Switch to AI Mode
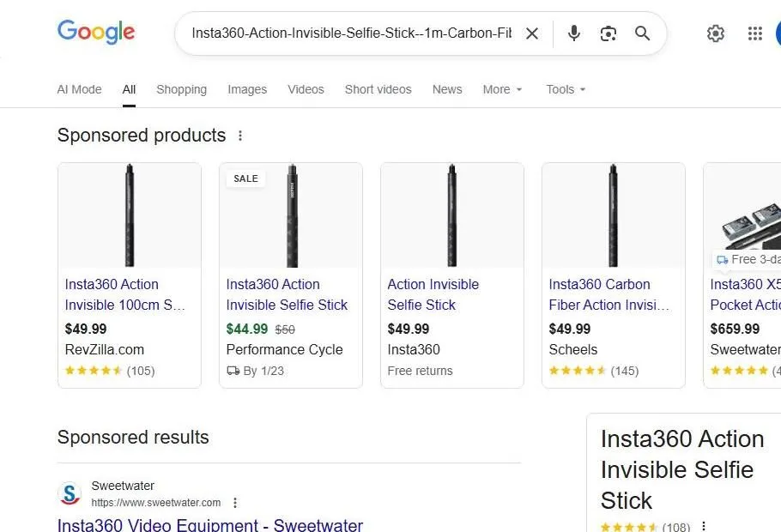This screenshot has height=532, width=781. click(x=79, y=89)
